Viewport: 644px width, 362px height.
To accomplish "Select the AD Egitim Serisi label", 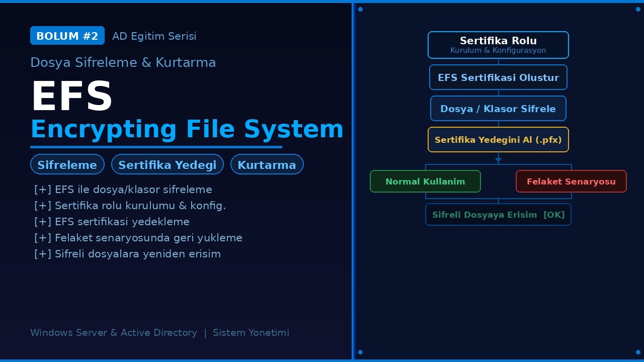I will pyautogui.click(x=154, y=36).
